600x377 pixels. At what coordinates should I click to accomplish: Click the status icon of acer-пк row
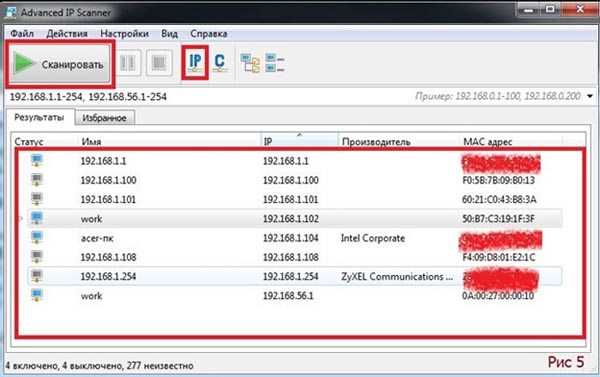point(37,238)
